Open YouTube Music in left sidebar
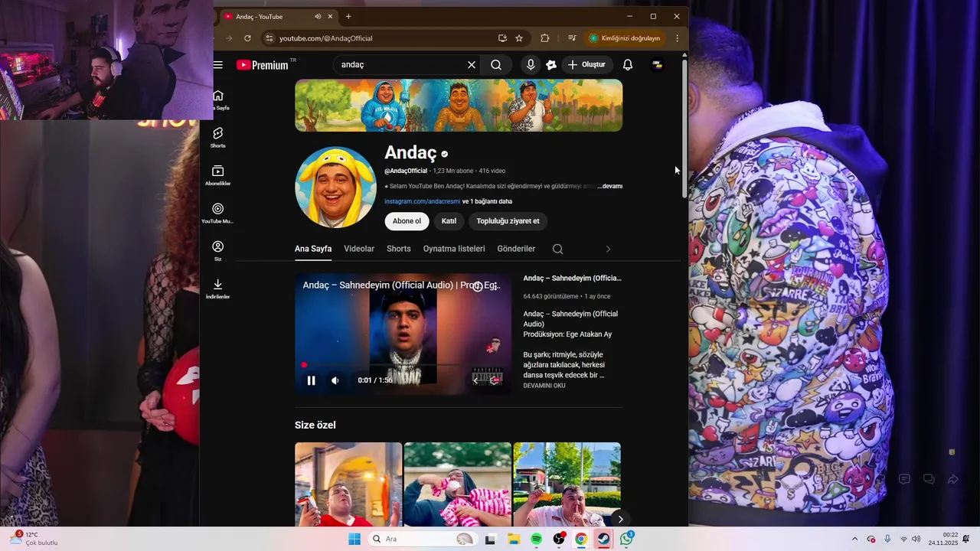Image resolution: width=980 pixels, height=551 pixels. (218, 213)
